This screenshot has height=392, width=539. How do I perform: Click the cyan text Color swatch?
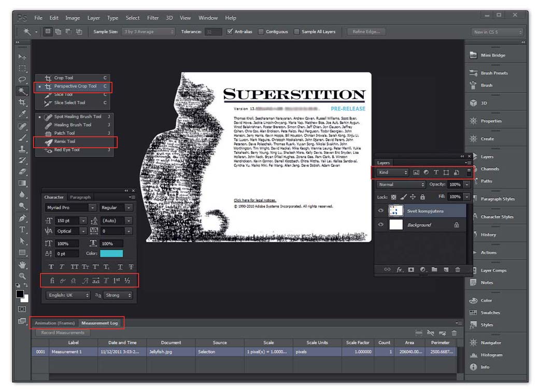111,253
